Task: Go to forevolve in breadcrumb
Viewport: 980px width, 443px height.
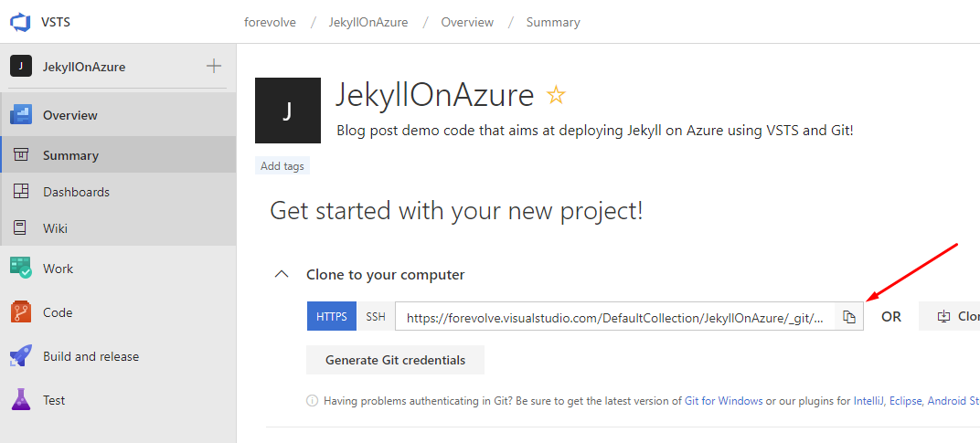Action: point(270,23)
